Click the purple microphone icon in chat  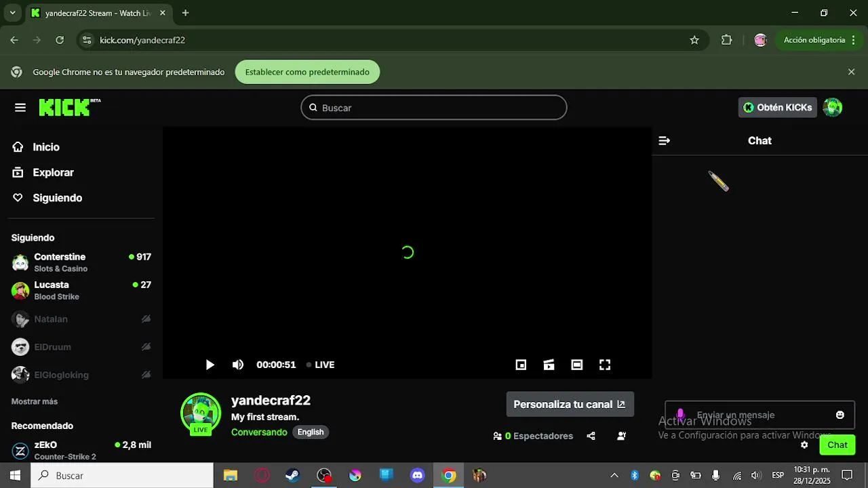(x=680, y=414)
